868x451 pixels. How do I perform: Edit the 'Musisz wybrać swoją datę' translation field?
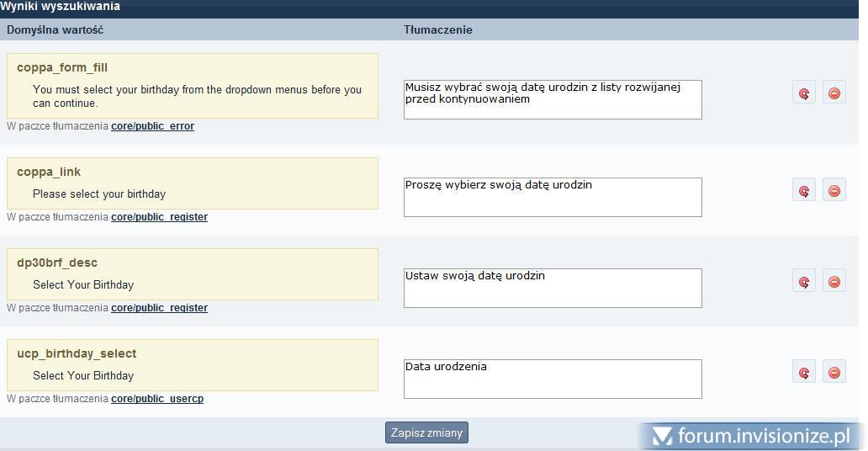[x=552, y=99]
